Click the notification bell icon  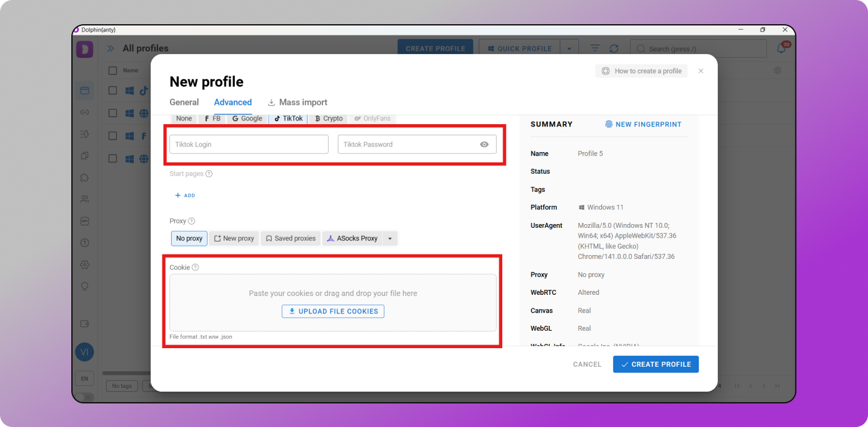tap(782, 48)
